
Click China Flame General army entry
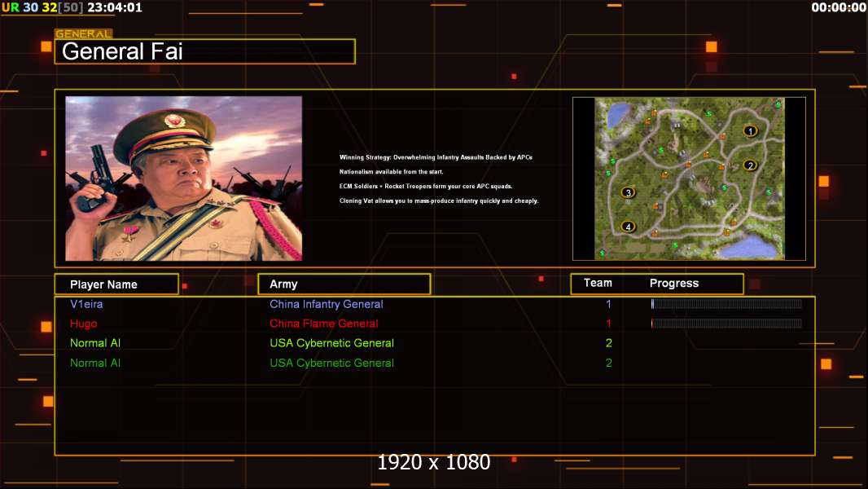pos(324,324)
